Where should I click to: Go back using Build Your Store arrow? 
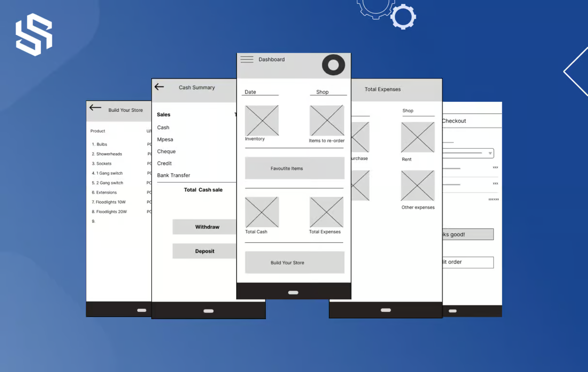click(x=95, y=108)
